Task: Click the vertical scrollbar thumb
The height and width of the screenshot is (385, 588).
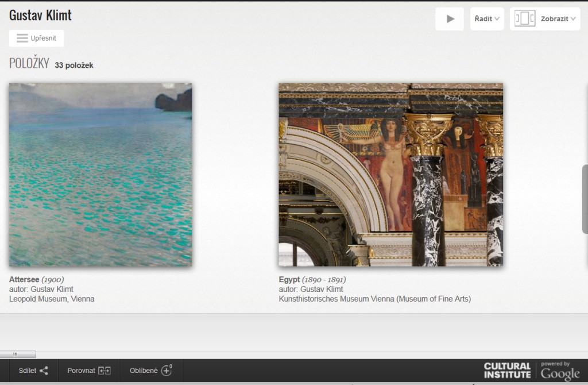Action: coord(585,199)
